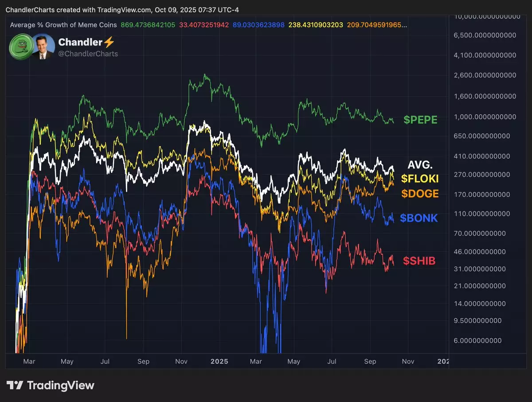Open the @ChandlerCharts handle
This screenshot has width=532, height=402.
88,54
